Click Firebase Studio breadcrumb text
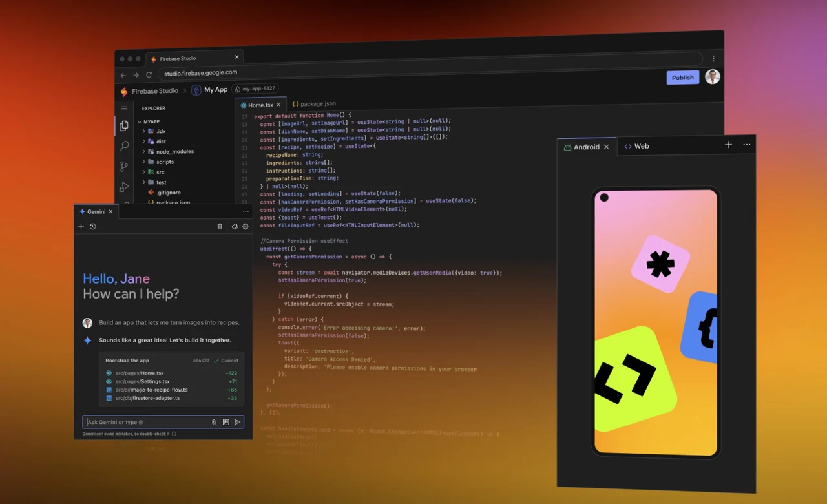The image size is (827, 504). click(154, 91)
